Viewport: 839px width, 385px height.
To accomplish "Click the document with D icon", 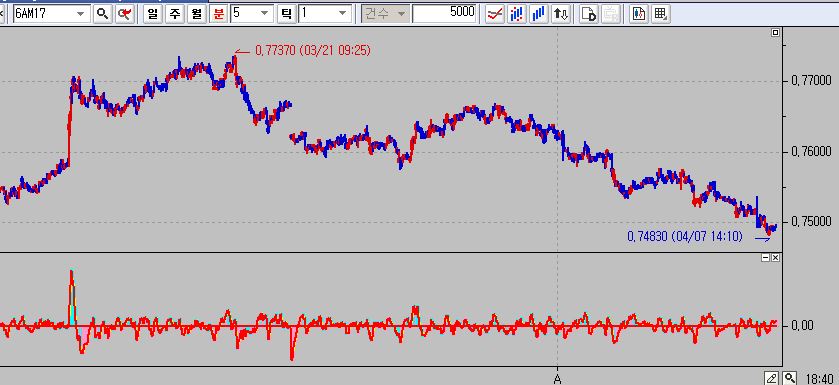I will point(589,14).
